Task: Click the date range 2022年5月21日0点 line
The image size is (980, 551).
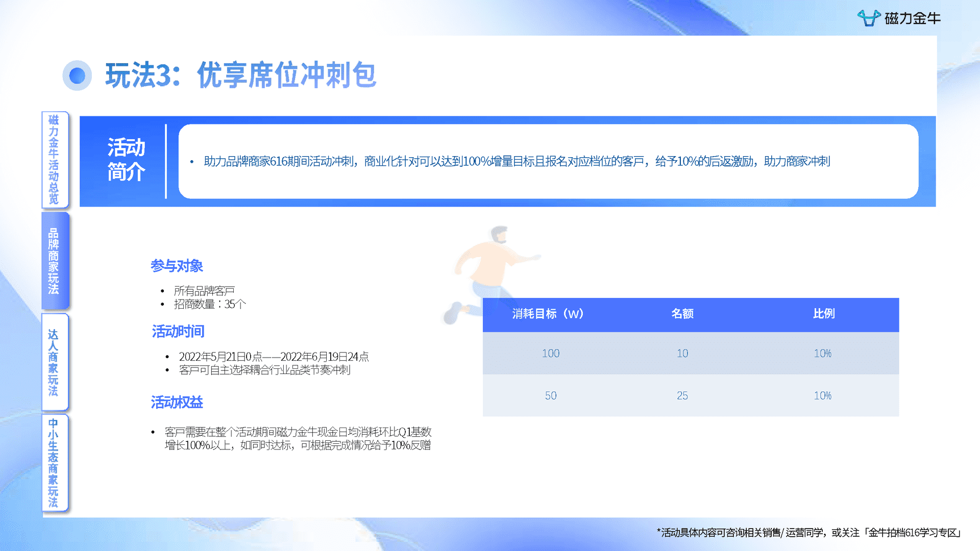Action: click(274, 357)
